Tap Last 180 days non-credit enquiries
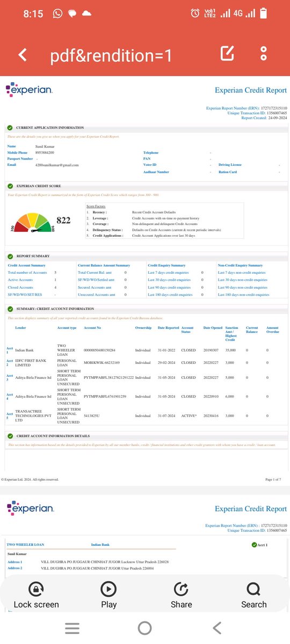Image resolution: width=290 pixels, height=644 pixels. 243,295
